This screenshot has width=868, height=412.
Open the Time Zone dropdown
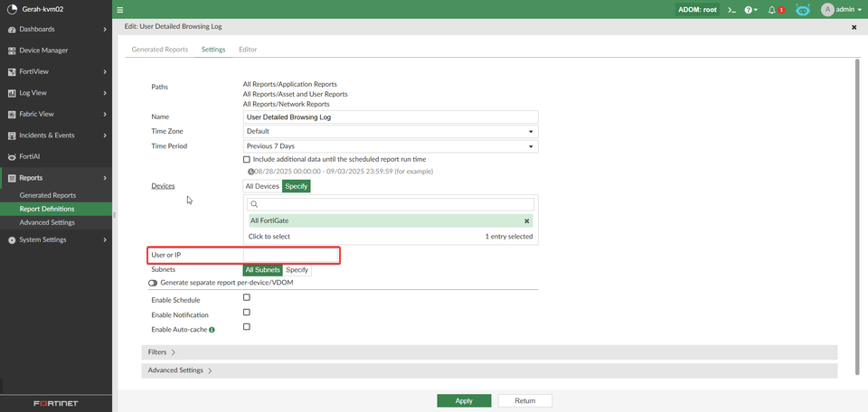391,132
